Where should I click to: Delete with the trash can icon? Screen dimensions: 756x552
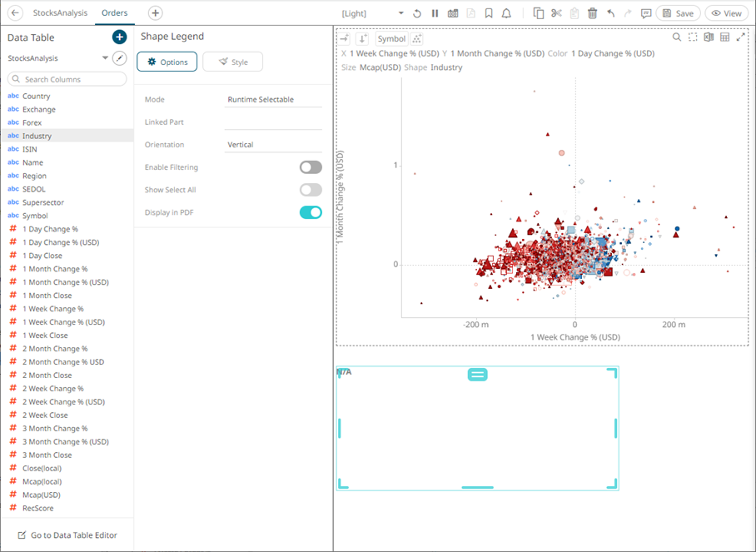[592, 13]
